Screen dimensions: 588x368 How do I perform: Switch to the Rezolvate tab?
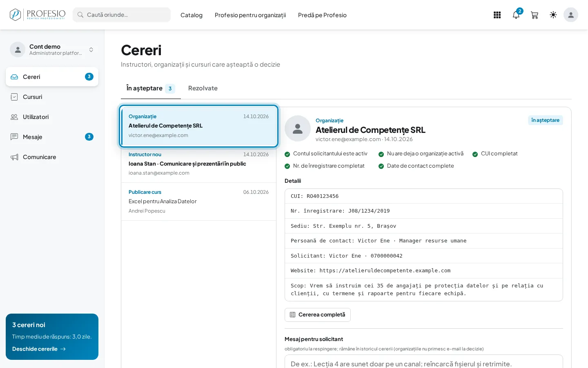pyautogui.click(x=203, y=88)
